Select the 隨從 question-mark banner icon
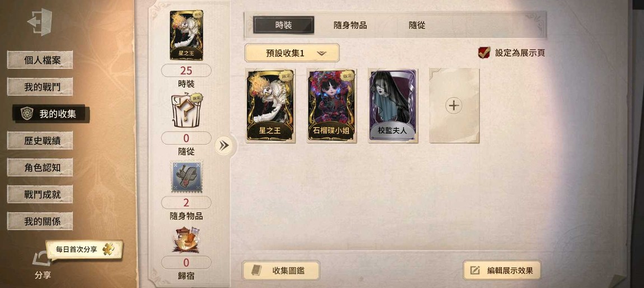This screenshot has height=288, width=644. pyautogui.click(x=186, y=110)
